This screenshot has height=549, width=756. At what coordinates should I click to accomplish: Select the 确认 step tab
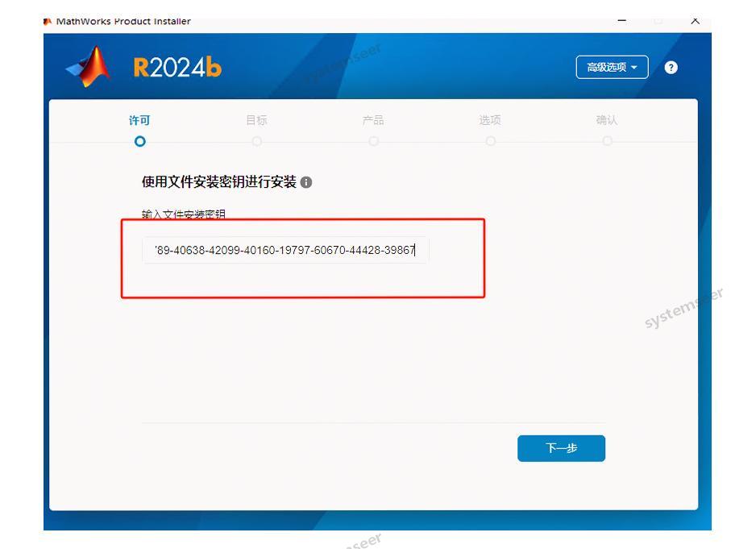tap(607, 120)
